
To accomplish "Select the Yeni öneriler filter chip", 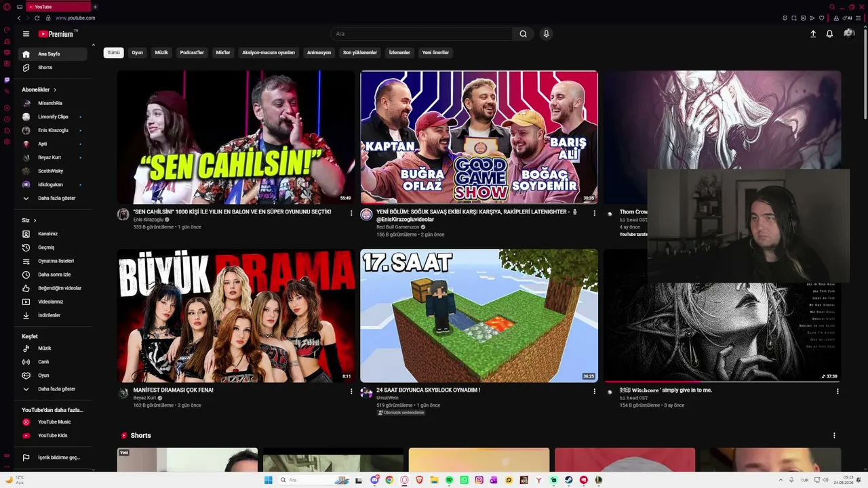I will click(435, 53).
